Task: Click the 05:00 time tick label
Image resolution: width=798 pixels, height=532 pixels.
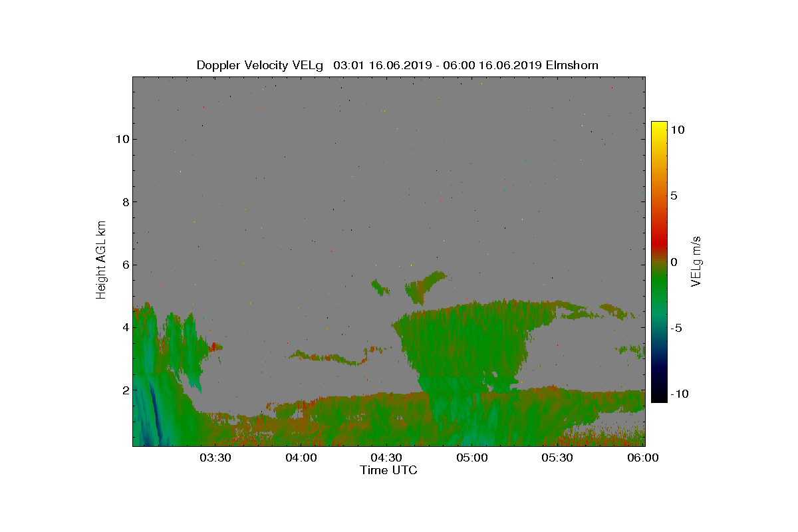Action: pyautogui.click(x=472, y=458)
